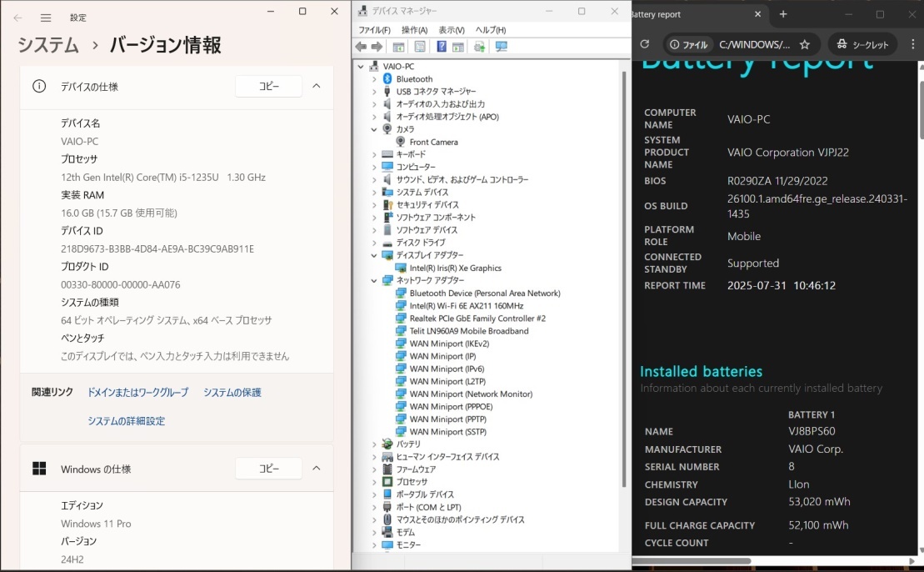Viewport: 924px width, 572px height.
Task: Click the ファイル site info chip in address bar
Action: tap(689, 44)
